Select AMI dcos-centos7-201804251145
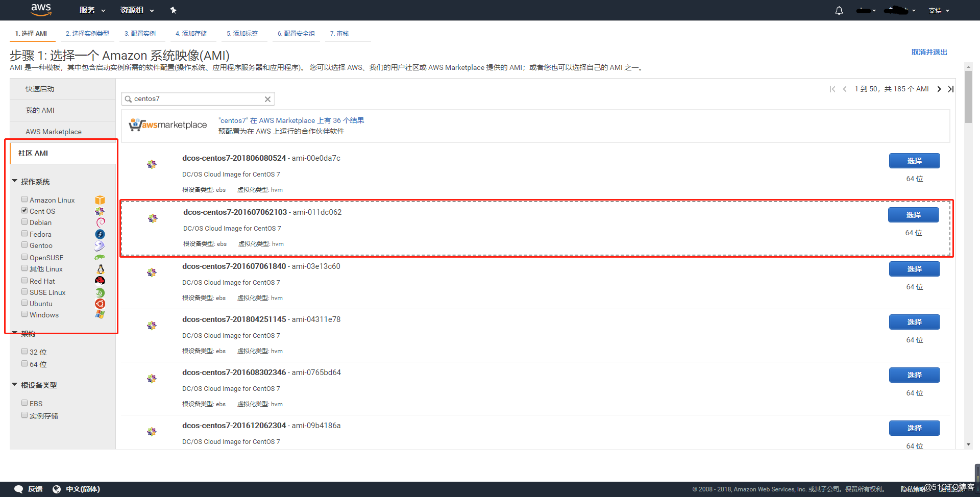The image size is (980, 497). tap(914, 322)
